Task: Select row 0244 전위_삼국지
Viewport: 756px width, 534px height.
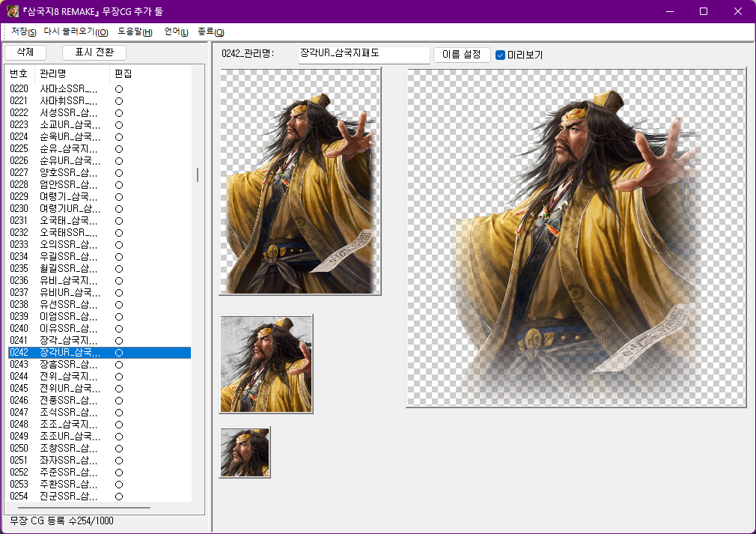Action: click(100, 376)
